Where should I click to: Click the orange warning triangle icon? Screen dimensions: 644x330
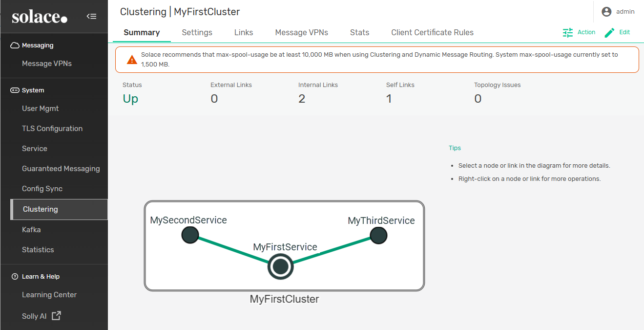coord(132,60)
